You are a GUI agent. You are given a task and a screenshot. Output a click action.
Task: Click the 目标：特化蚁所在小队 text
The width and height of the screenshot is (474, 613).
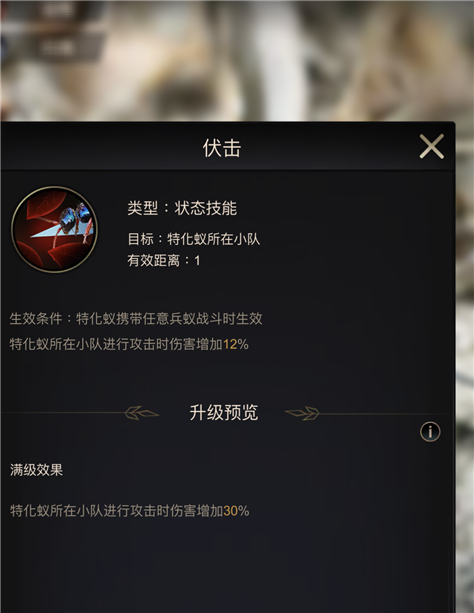pos(194,239)
